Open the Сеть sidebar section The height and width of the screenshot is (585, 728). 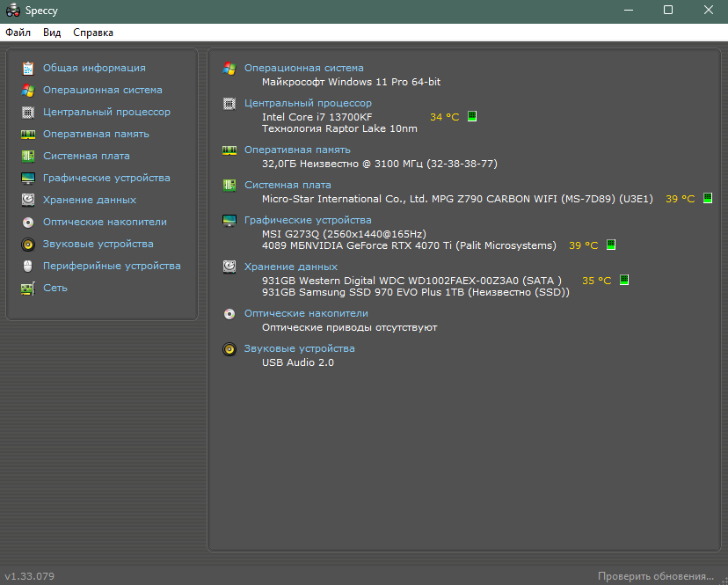(55, 288)
